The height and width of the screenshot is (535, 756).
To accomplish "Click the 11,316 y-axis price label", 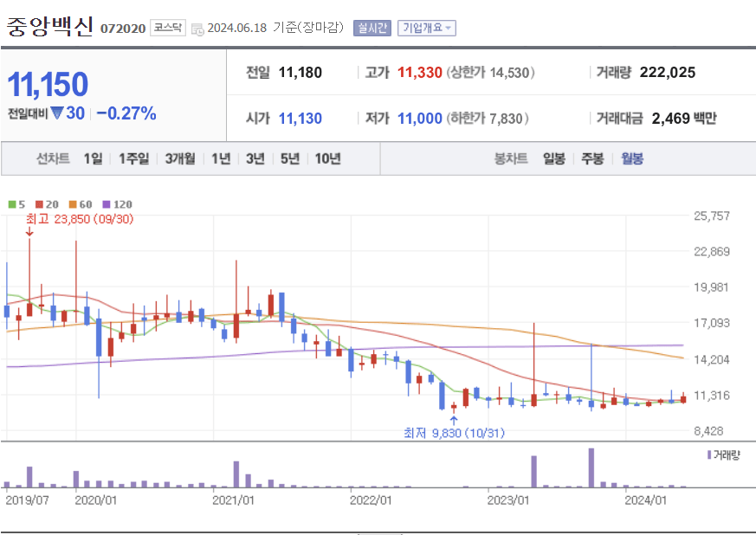I will 712,396.
